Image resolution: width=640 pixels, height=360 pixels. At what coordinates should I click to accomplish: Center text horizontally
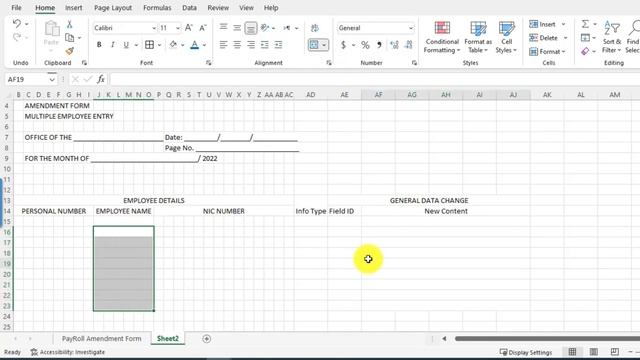click(x=237, y=45)
